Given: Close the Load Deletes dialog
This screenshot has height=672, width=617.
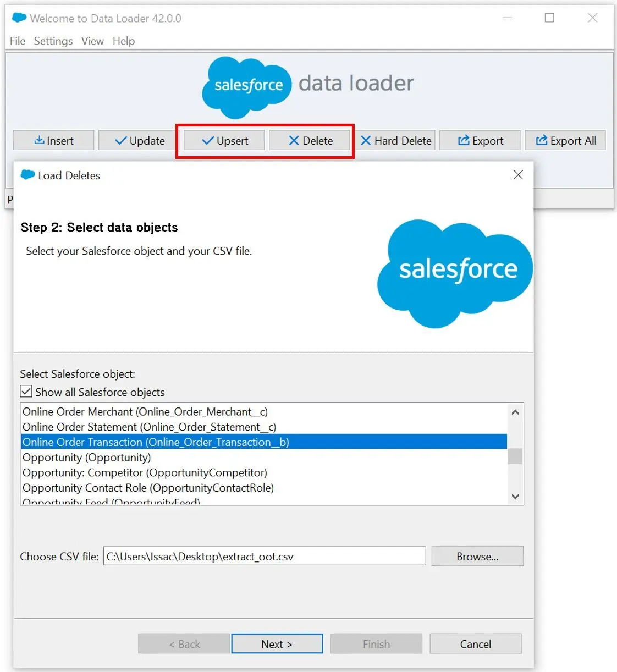Looking at the screenshot, I should [518, 175].
